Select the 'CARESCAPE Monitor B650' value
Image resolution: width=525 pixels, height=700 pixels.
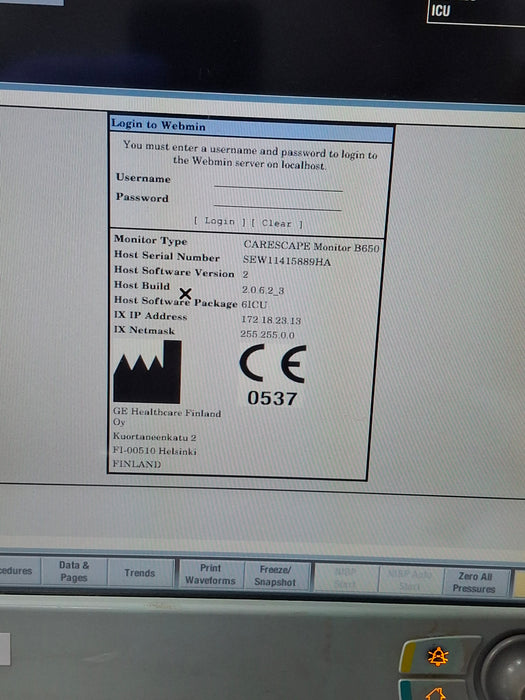pos(312,246)
